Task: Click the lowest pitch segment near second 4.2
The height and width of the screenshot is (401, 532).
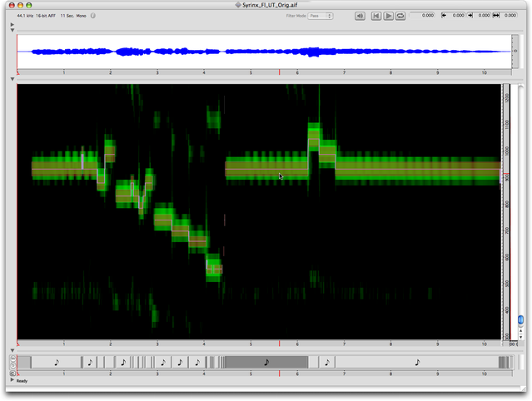Action: click(x=214, y=270)
